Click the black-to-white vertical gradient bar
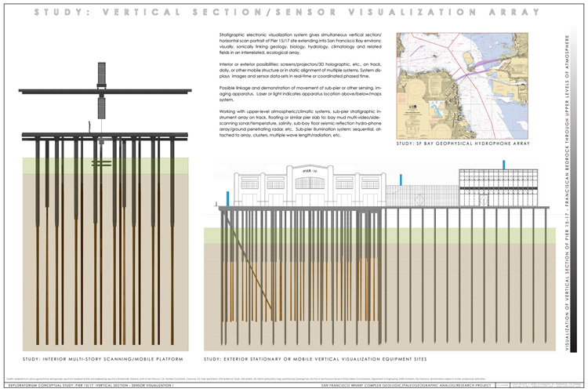This screenshot has height=392, width=588. (573, 190)
